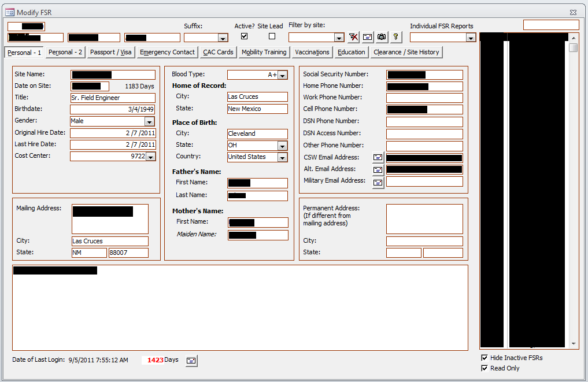The height and width of the screenshot is (382, 588).
Task: Expand the Blood Type dropdown
Action: 282,75
